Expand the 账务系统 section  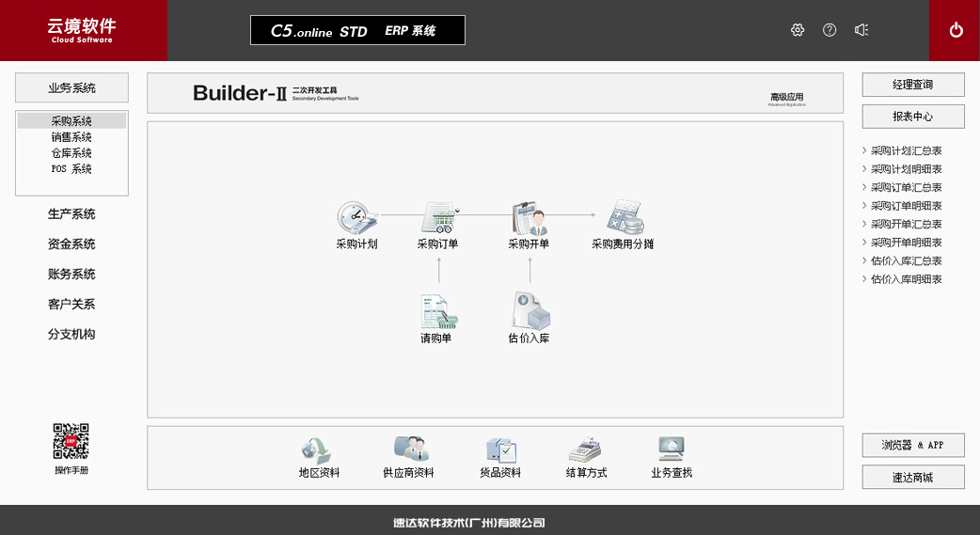click(71, 275)
